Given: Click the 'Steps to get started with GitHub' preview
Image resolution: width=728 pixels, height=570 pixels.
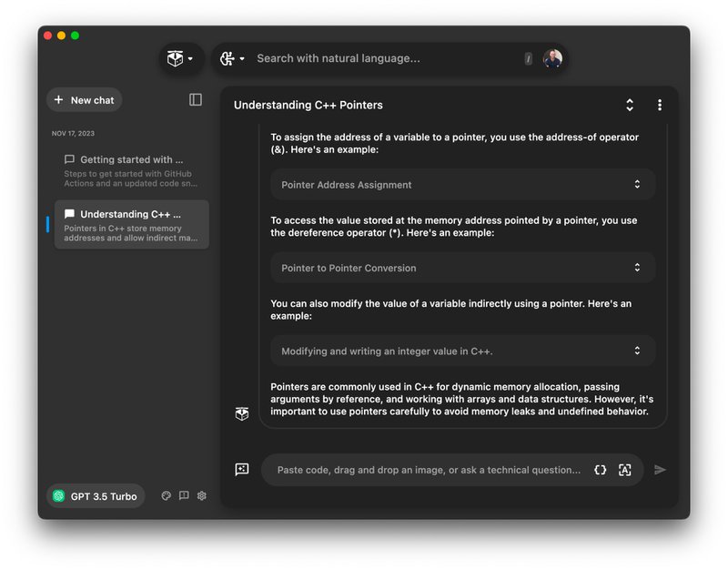Looking at the screenshot, I should pos(130,178).
